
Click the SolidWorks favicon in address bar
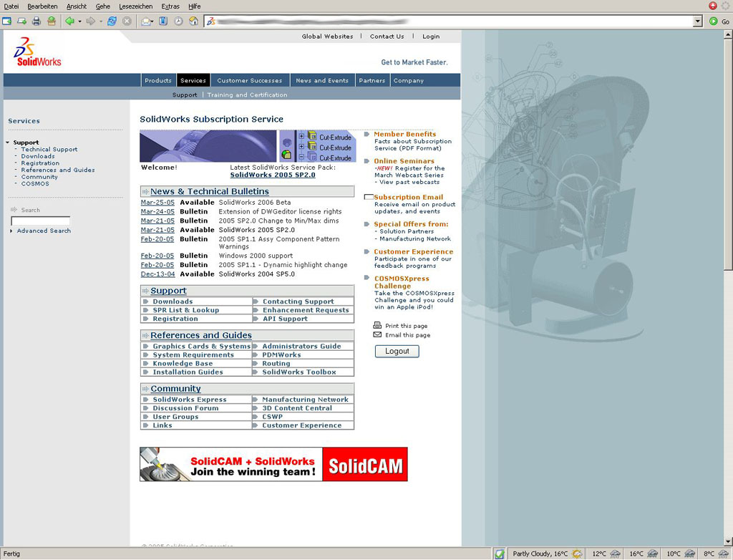pos(211,21)
